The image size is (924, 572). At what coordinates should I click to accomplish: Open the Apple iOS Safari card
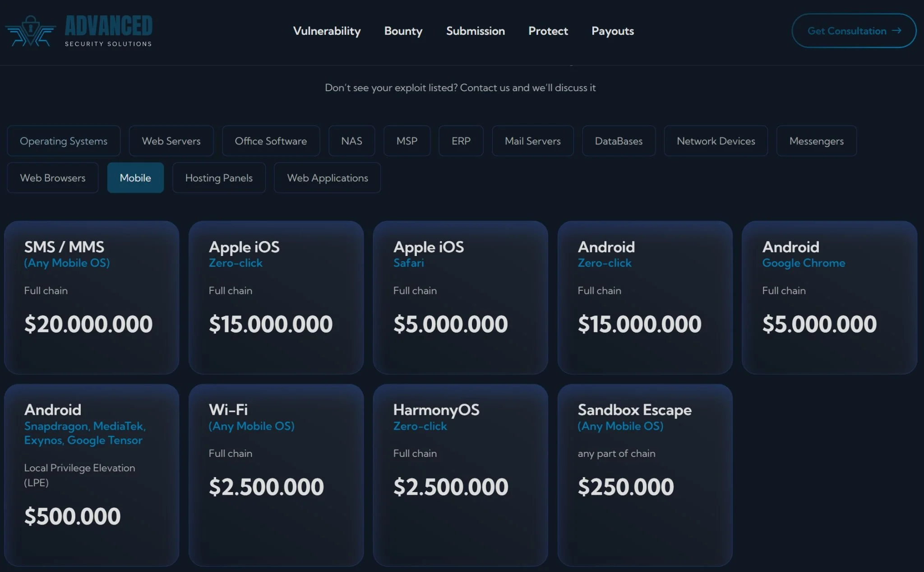click(461, 298)
